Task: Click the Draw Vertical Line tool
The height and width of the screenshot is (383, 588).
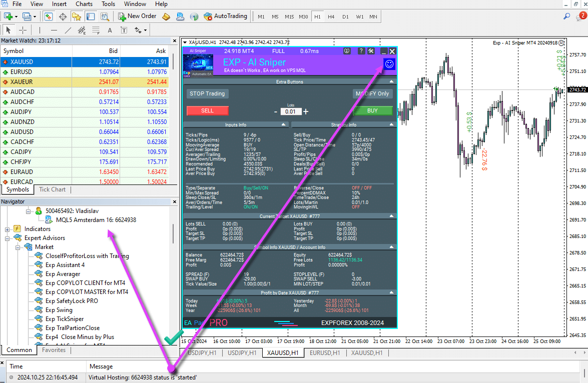Action: (40, 30)
